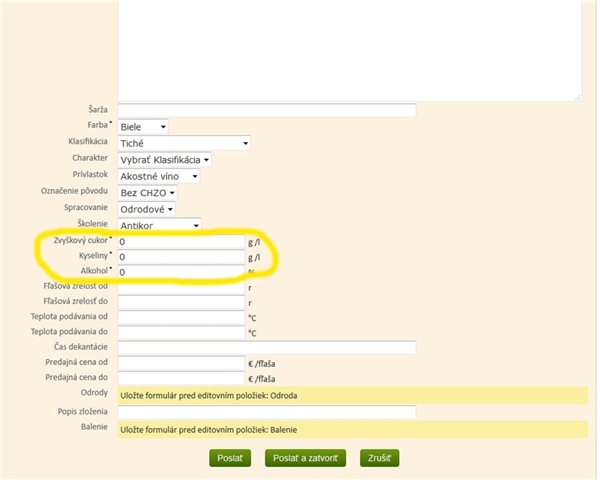Click the text area resize handle
600x480 pixels.
click(x=578, y=98)
